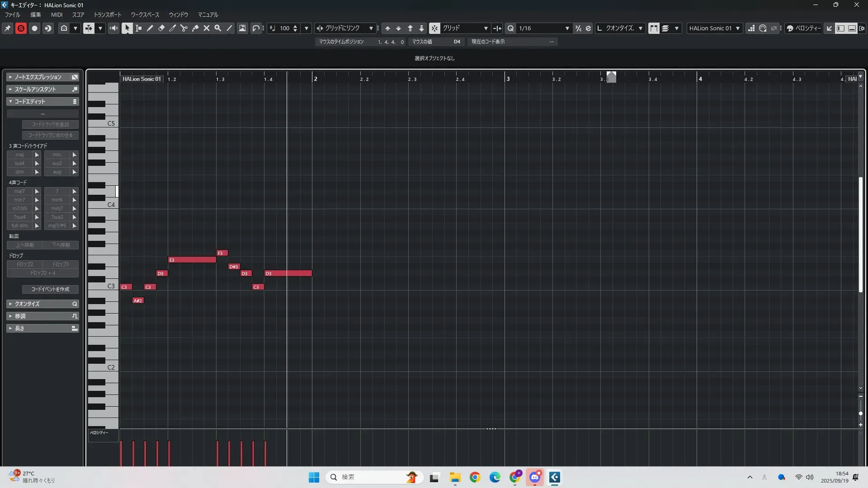Select the Zoom magnifier tool
This screenshot has height=488, width=868.
click(x=218, y=28)
